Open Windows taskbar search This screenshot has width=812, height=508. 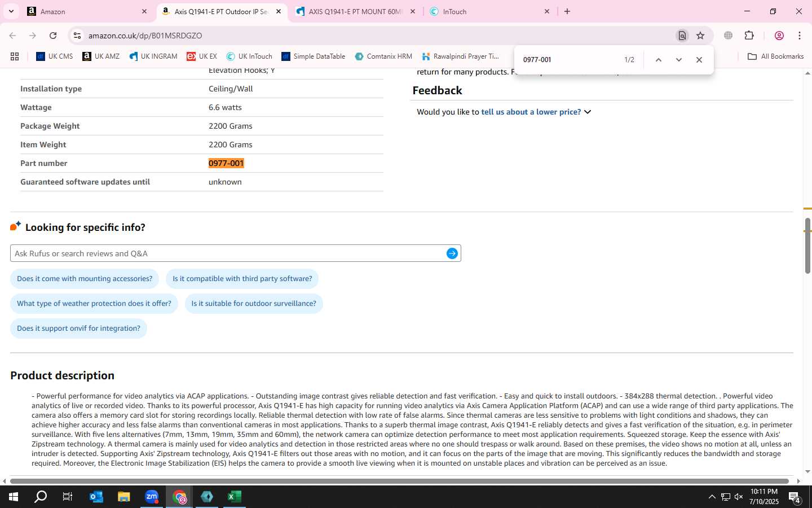point(41,497)
